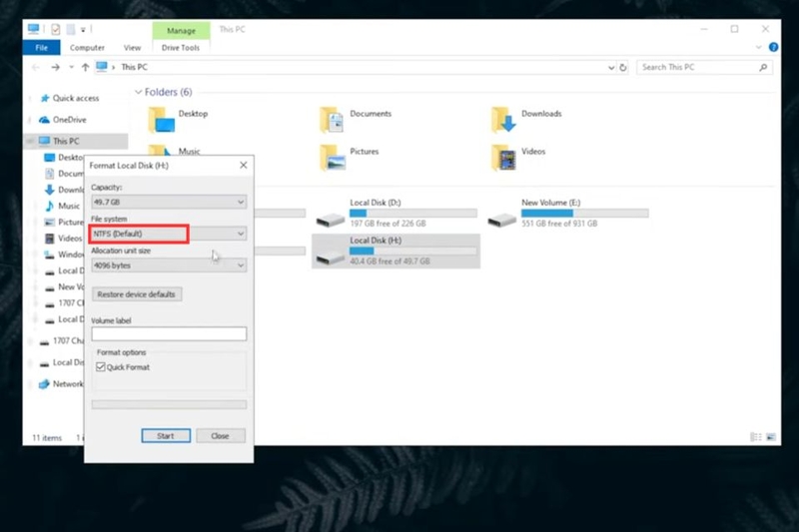
Task: Click "197 GB free of 226 GB" text
Action: [x=388, y=224]
